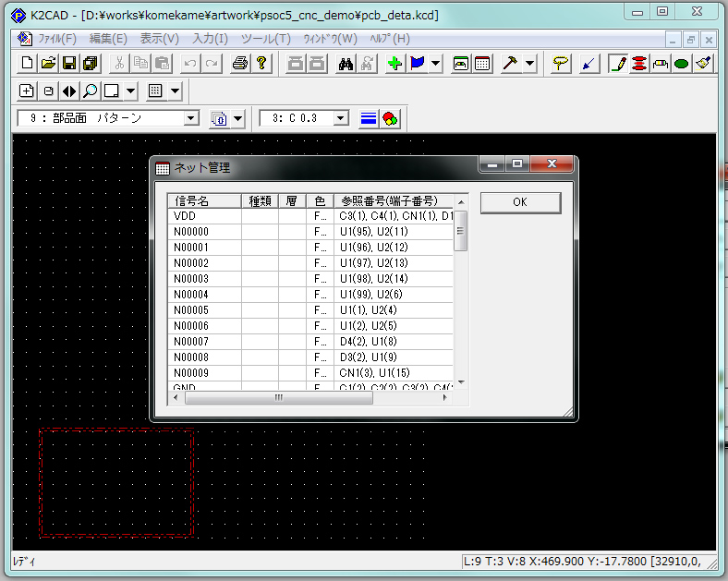Screen dimensions: 728x581
Task: Select the VDD net row
Action: click(x=310, y=216)
